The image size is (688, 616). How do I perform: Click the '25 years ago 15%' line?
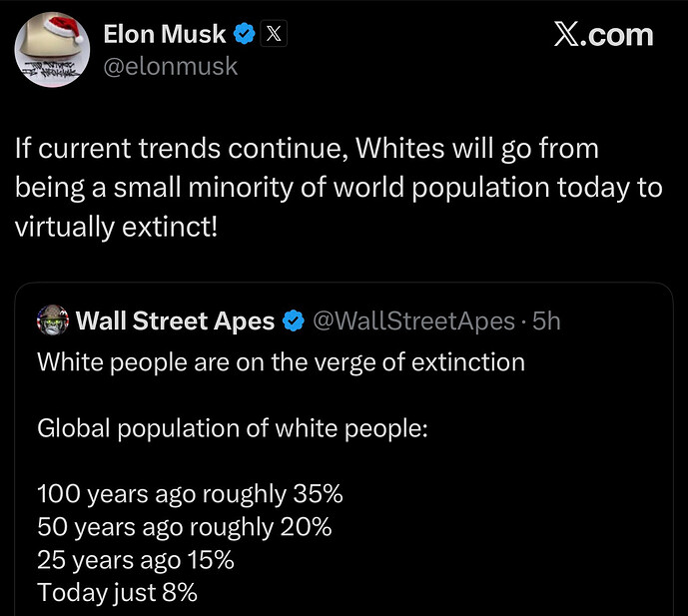(x=135, y=559)
